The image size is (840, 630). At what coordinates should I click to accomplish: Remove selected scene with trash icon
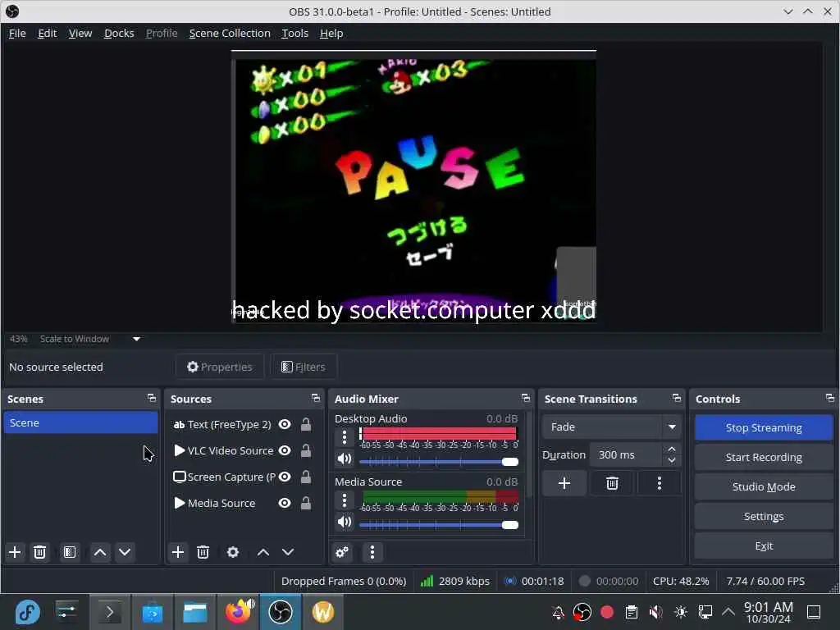point(39,552)
